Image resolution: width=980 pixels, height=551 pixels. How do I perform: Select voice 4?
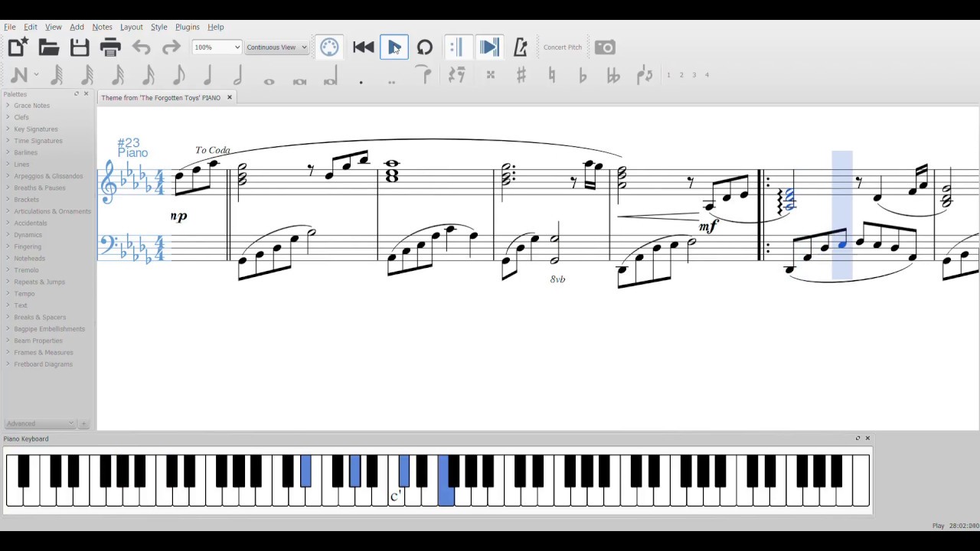click(x=707, y=75)
